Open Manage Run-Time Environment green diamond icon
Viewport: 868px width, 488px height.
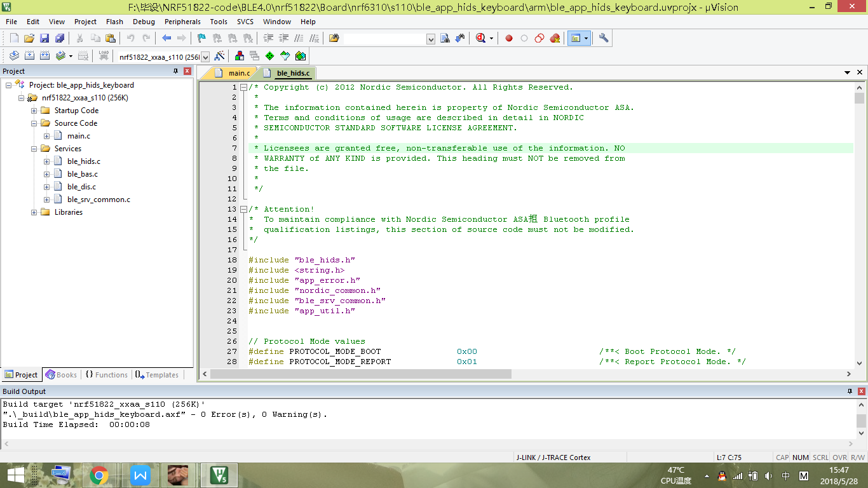[270, 56]
